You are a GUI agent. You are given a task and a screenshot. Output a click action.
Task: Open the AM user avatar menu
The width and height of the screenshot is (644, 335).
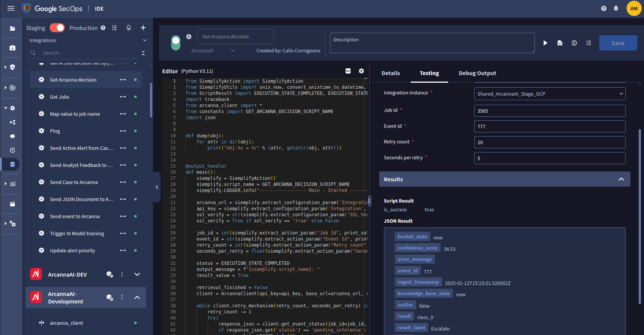pyautogui.click(x=634, y=8)
